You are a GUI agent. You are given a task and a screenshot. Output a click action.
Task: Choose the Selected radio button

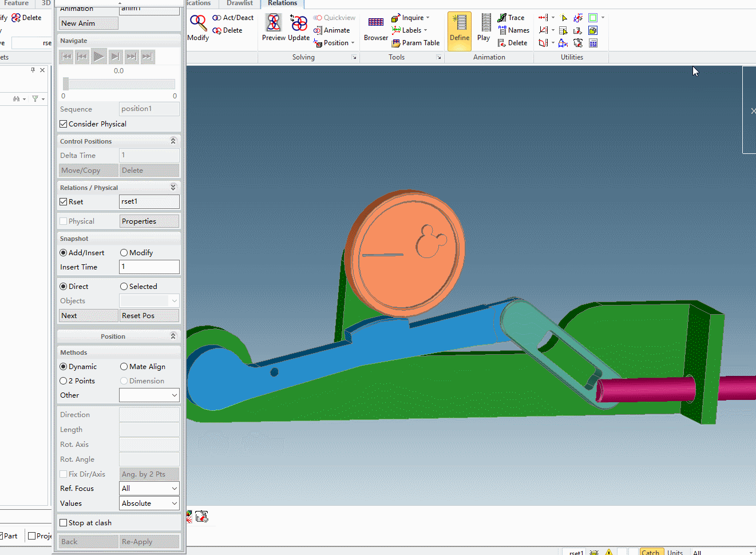pyautogui.click(x=124, y=286)
